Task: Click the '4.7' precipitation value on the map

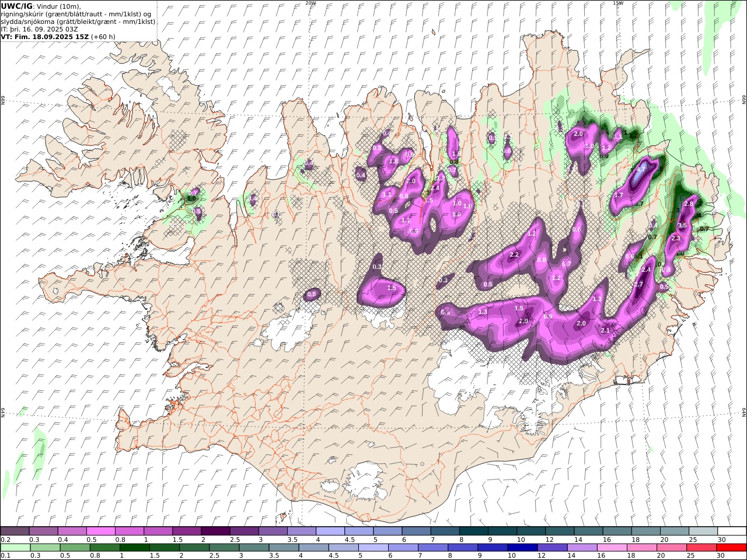Action: point(641,170)
